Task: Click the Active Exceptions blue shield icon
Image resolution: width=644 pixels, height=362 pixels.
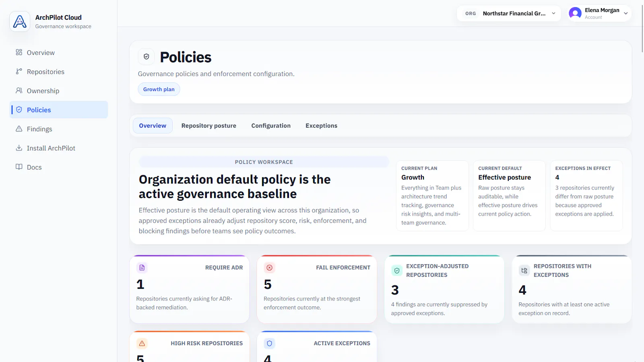Action: 270,343
